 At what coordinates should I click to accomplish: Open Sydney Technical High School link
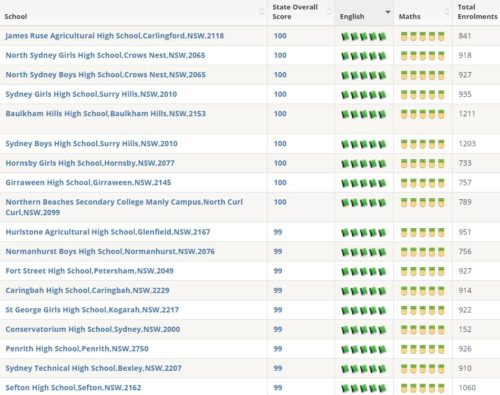point(93,368)
